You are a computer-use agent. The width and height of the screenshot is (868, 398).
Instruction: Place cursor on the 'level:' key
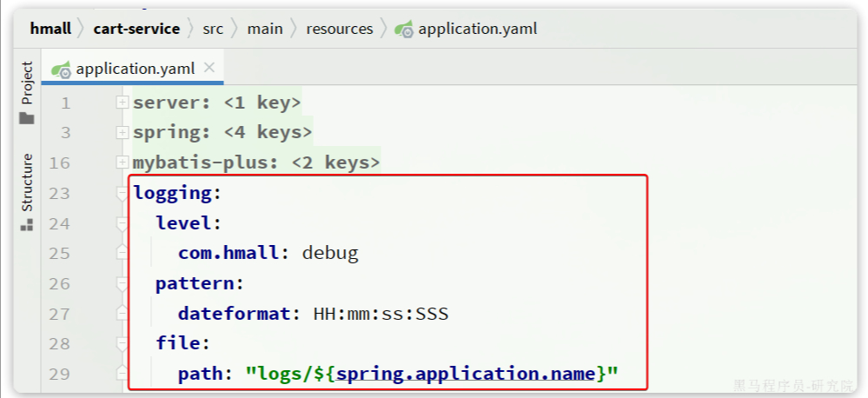189,223
